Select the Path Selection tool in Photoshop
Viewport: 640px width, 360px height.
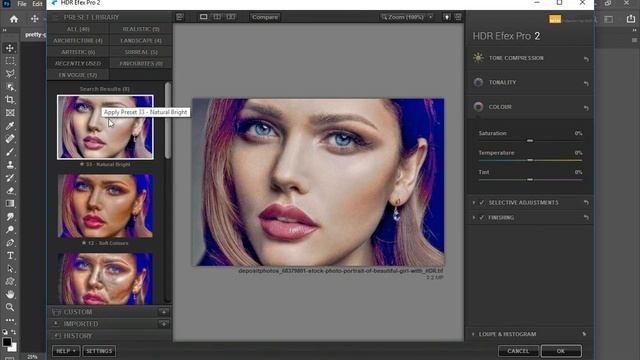pyautogui.click(x=10, y=269)
